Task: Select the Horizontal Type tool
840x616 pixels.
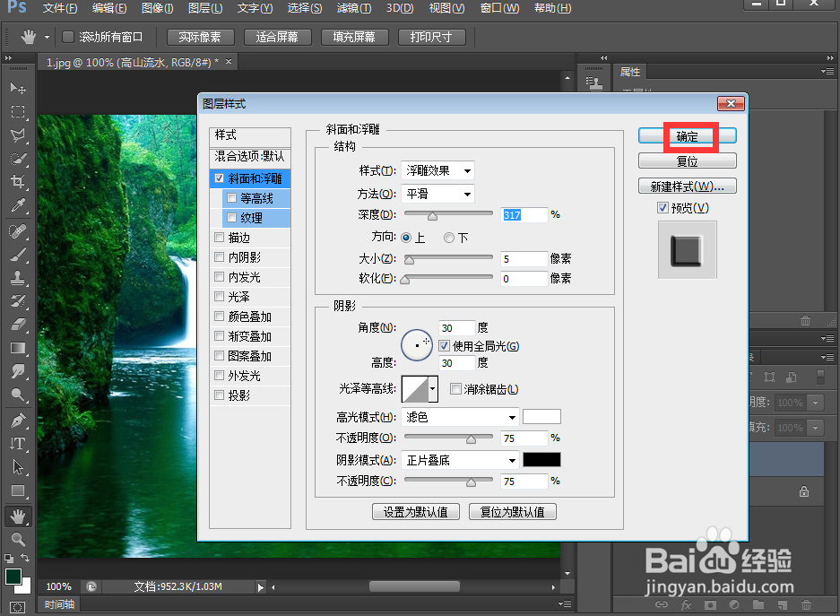Action: pos(17,444)
